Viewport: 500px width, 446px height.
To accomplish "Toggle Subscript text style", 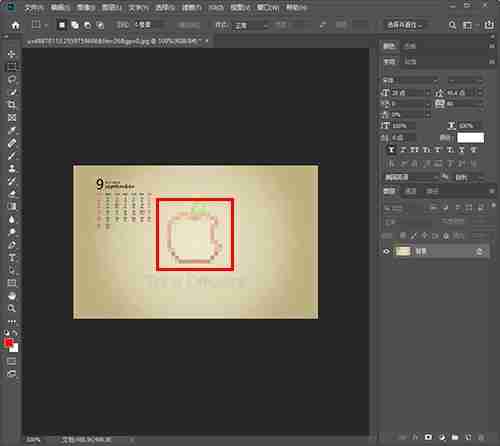I will point(450,150).
